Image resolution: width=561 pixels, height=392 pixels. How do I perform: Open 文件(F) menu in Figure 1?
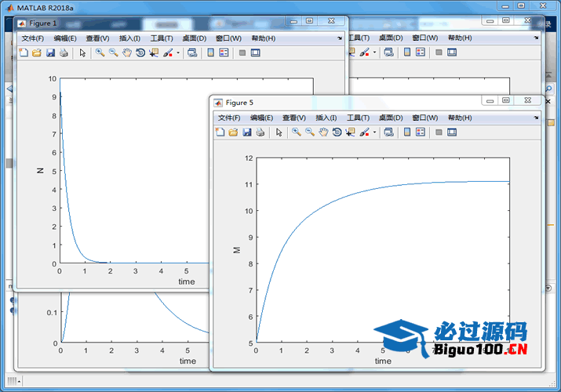point(32,38)
